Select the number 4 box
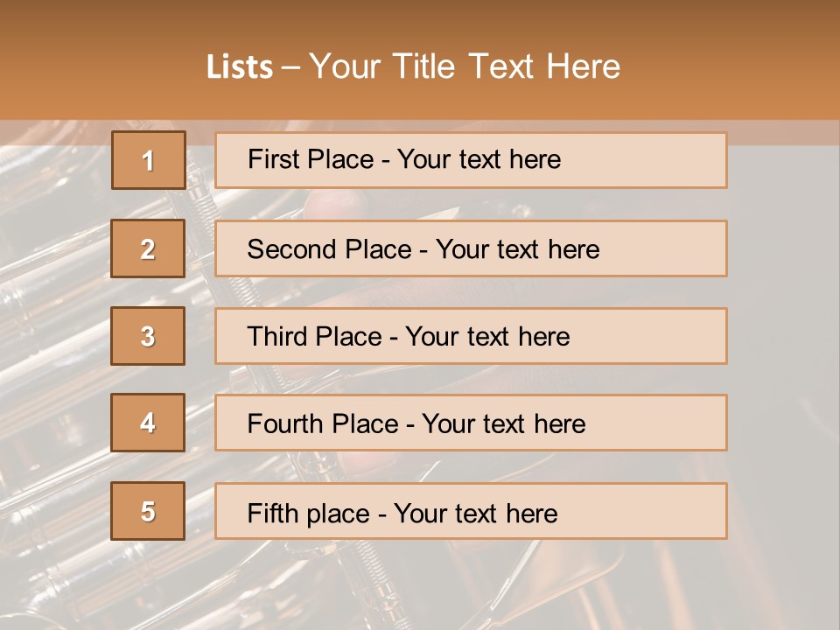 pos(148,423)
